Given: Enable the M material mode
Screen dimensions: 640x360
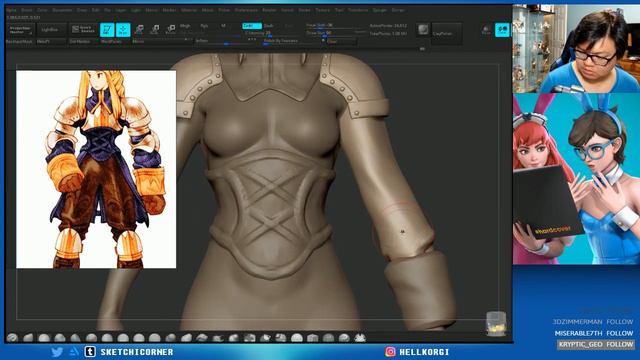Looking at the screenshot, I should (x=223, y=26).
